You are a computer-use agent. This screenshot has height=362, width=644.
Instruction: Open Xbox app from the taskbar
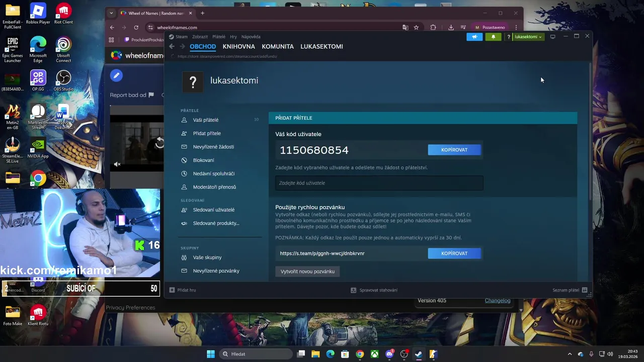(x=375, y=354)
